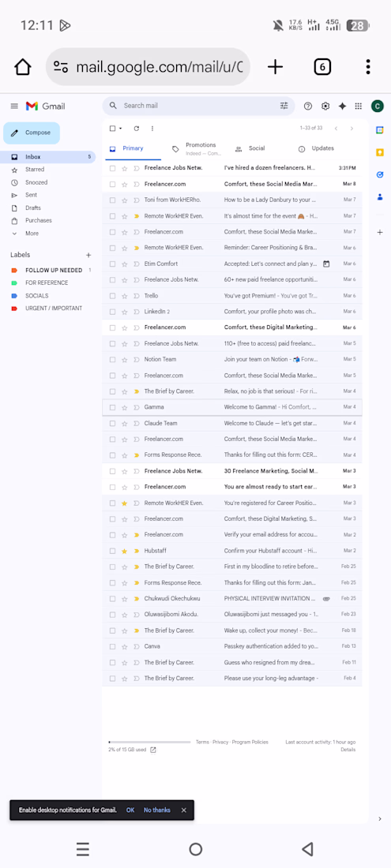391x868 pixels.
Task: Switch to the Updates tab
Action: (x=322, y=148)
